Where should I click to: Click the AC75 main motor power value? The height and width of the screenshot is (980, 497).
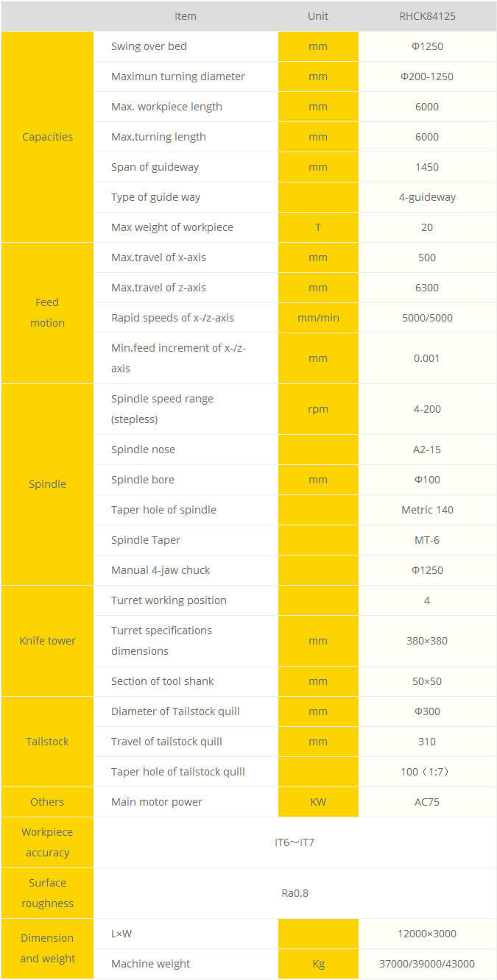pos(427,802)
